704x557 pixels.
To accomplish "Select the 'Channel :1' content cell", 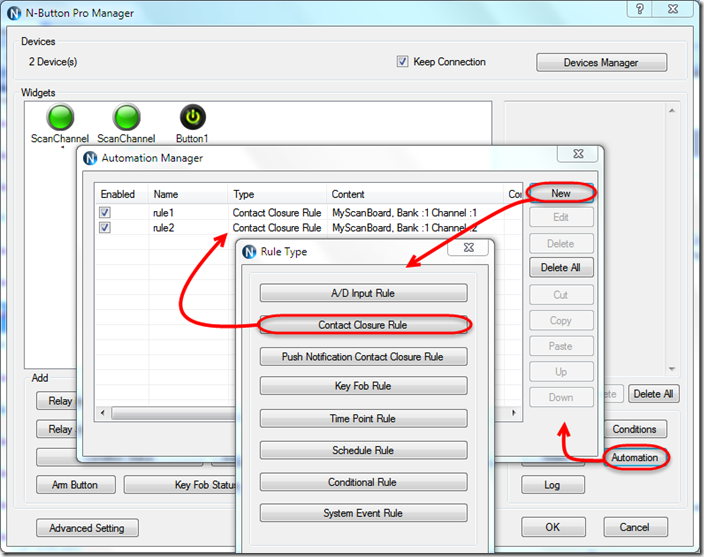I will (x=405, y=213).
